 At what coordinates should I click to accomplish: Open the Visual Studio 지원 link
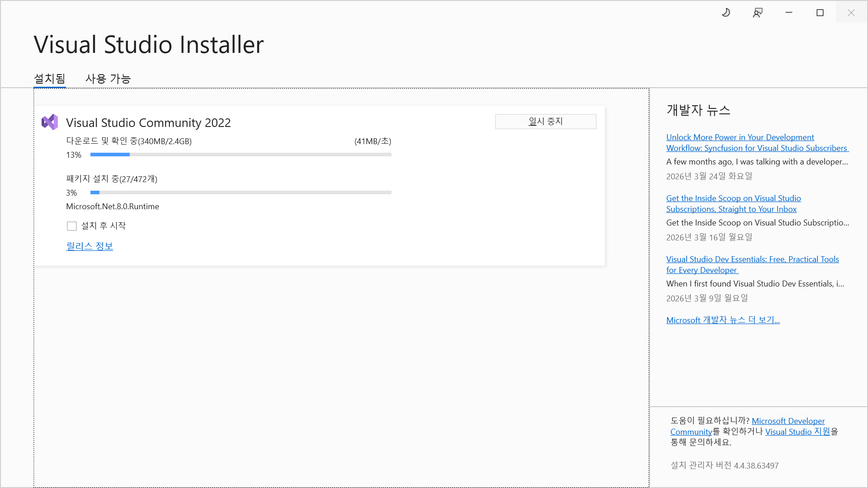tap(797, 432)
